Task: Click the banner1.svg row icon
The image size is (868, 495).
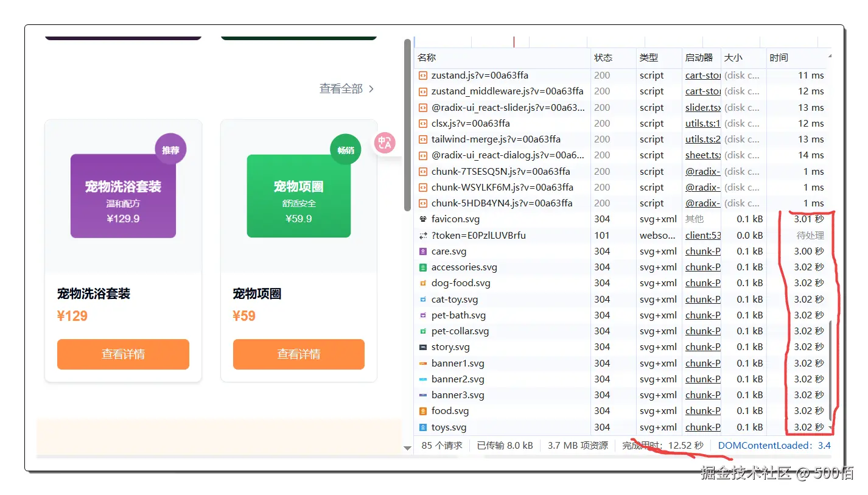Action: tap(423, 363)
